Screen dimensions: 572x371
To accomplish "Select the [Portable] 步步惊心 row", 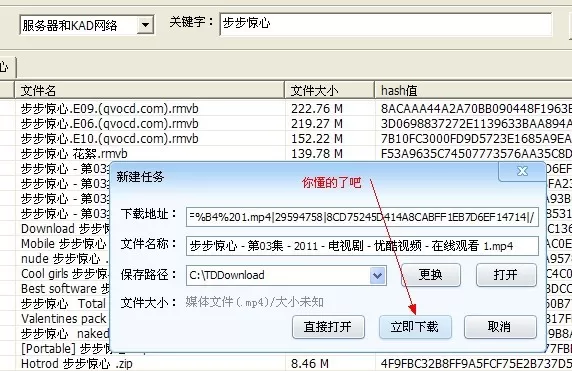I will click(65, 348).
